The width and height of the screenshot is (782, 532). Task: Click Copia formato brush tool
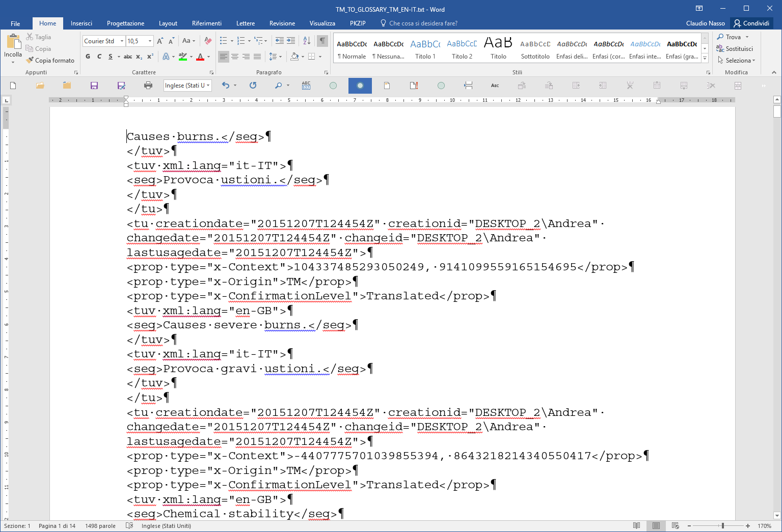click(x=50, y=61)
